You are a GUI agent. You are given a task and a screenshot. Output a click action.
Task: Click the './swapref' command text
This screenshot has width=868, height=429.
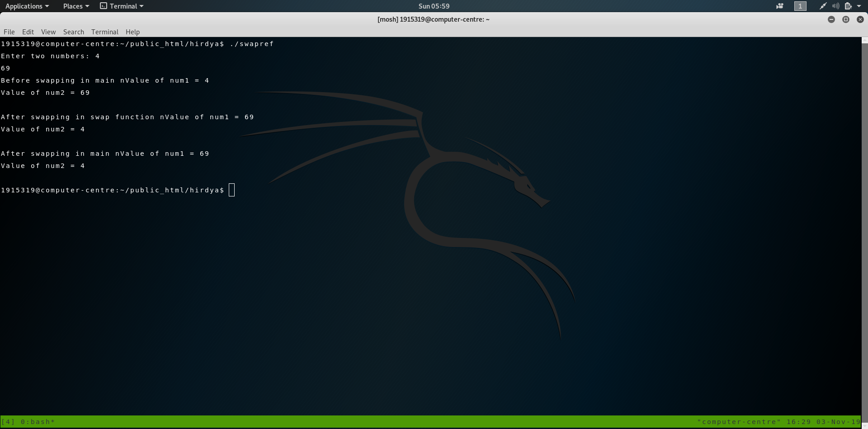click(x=252, y=44)
